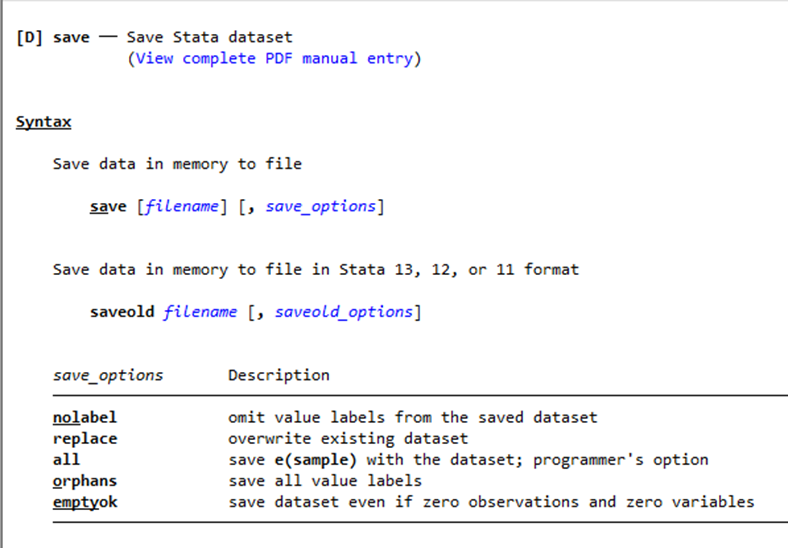Click the 'Save Stata dataset' title text
This screenshot has width=788, height=548.
(209, 38)
